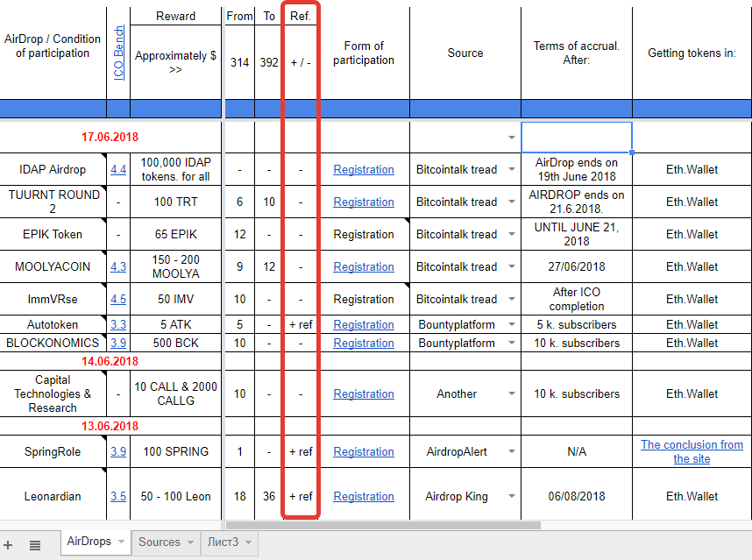The height and width of the screenshot is (560, 752).
Task: Open ImmVRse rating 4.5 link
Action: pyautogui.click(x=118, y=299)
